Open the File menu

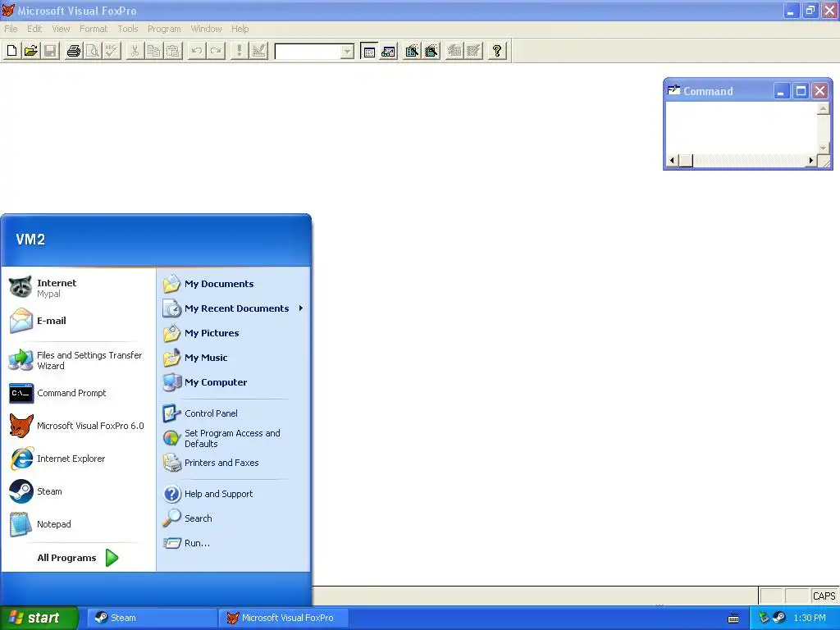[11, 29]
